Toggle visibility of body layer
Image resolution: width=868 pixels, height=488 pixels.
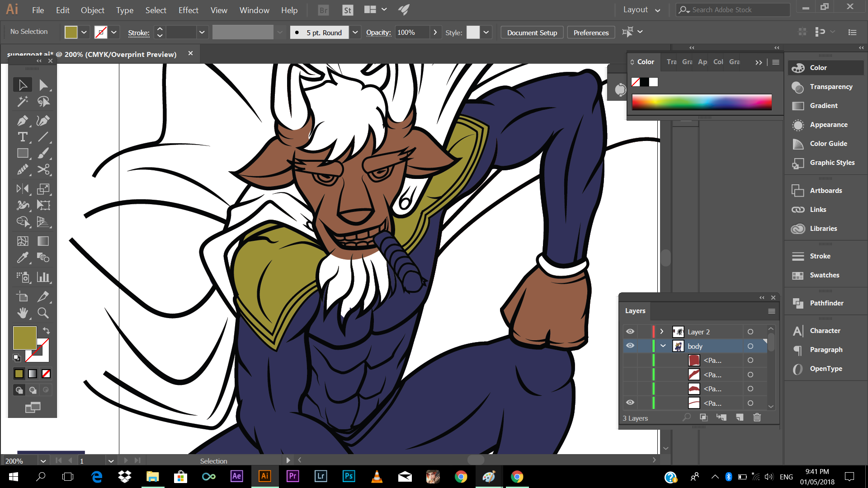click(630, 346)
